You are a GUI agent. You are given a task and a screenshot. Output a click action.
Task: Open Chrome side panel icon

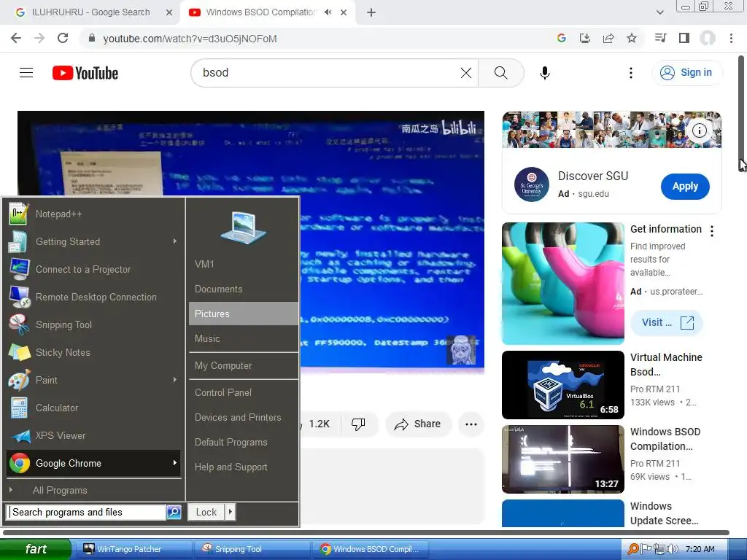(x=684, y=38)
